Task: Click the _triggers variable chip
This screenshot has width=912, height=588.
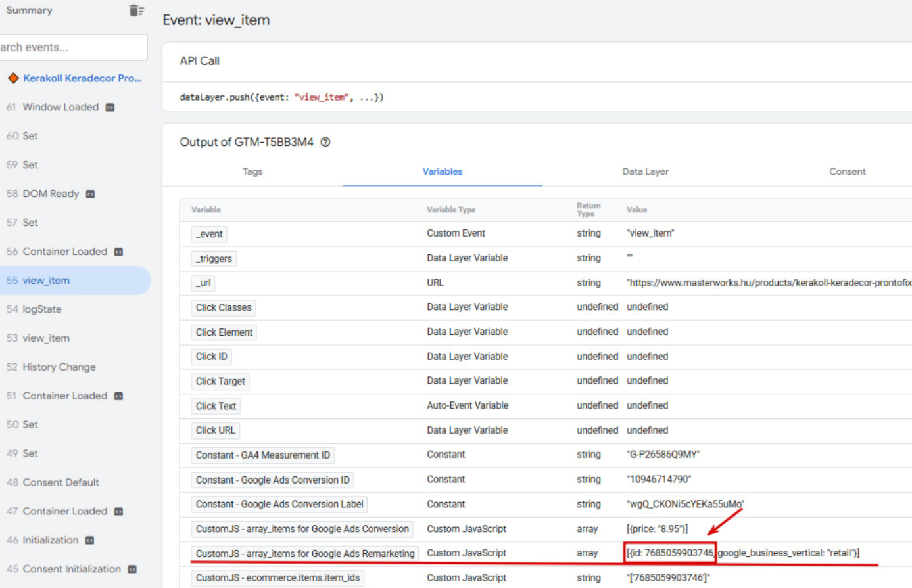Action: 214,259
